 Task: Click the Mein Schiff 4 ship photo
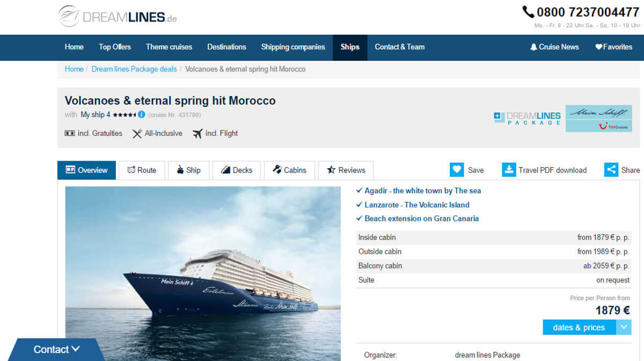203,273
